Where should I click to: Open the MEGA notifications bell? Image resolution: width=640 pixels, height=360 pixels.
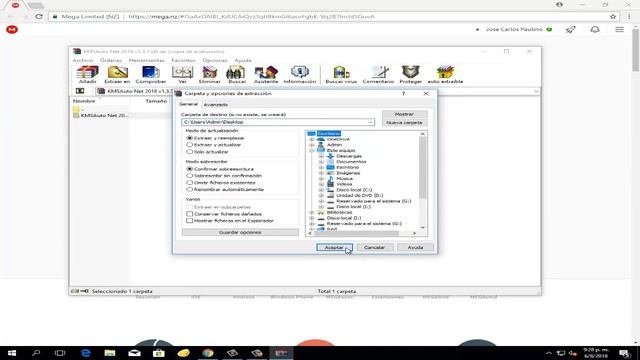click(595, 29)
